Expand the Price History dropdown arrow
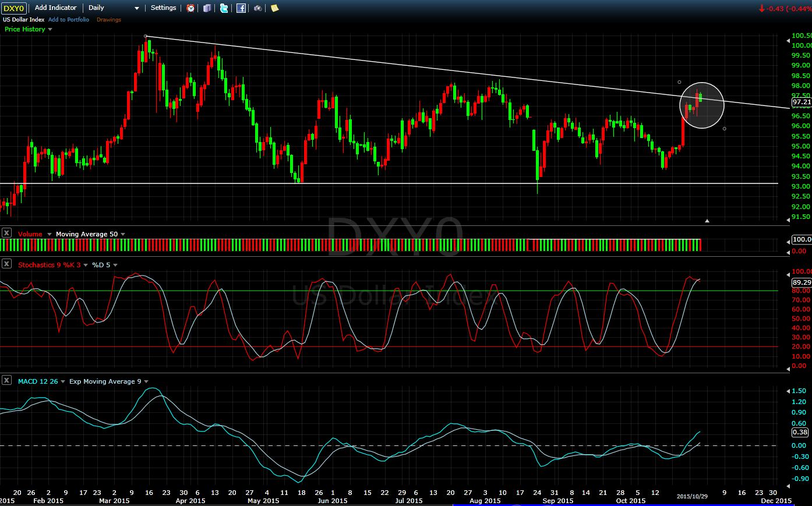 point(50,29)
